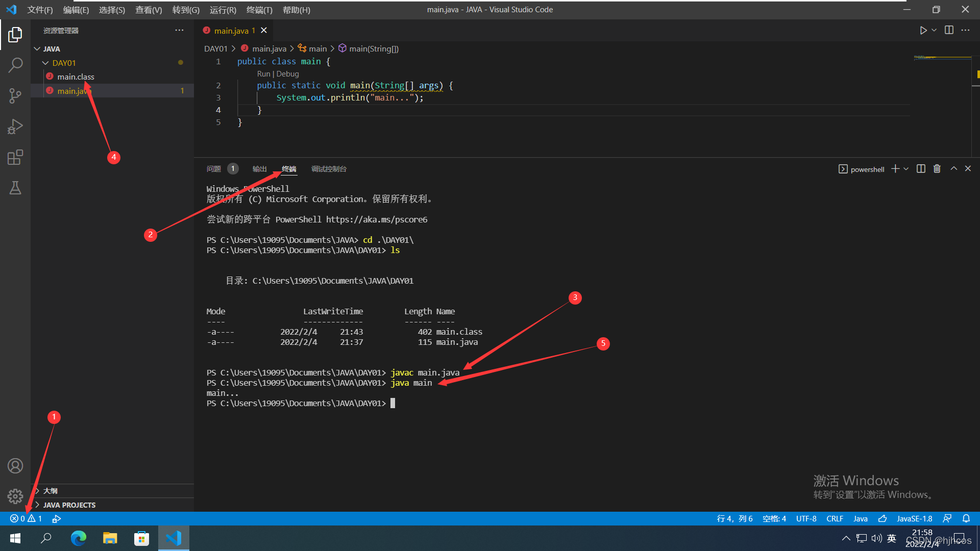This screenshot has width=980, height=551.
Task: Open the 帮助(H) menu
Action: pos(296,10)
